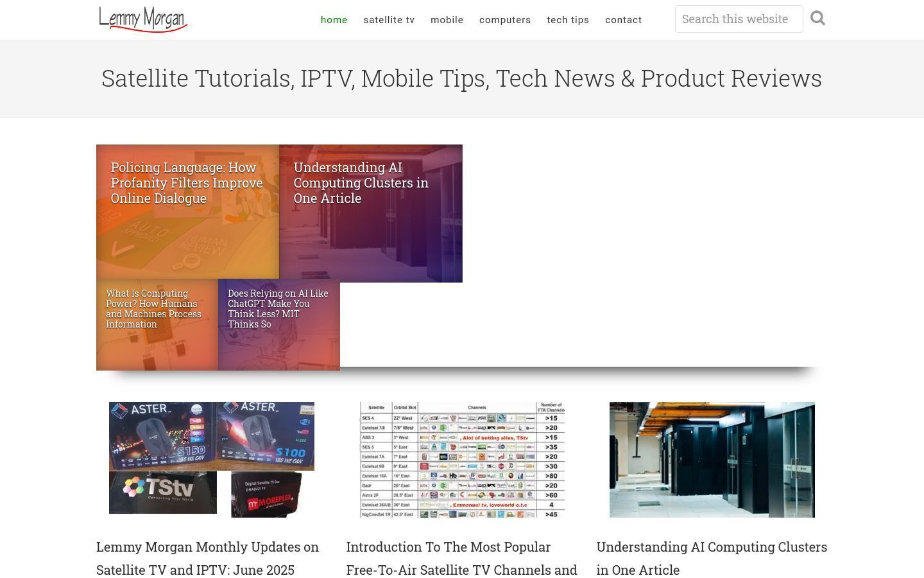Open the server room data center thumbnail
The image size is (924, 578).
click(x=712, y=460)
